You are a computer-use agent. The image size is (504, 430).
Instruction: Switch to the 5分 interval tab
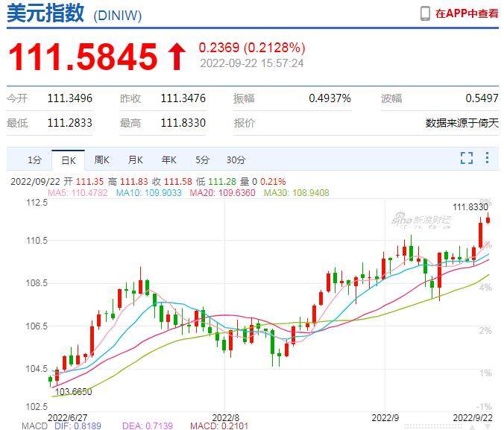(202, 159)
